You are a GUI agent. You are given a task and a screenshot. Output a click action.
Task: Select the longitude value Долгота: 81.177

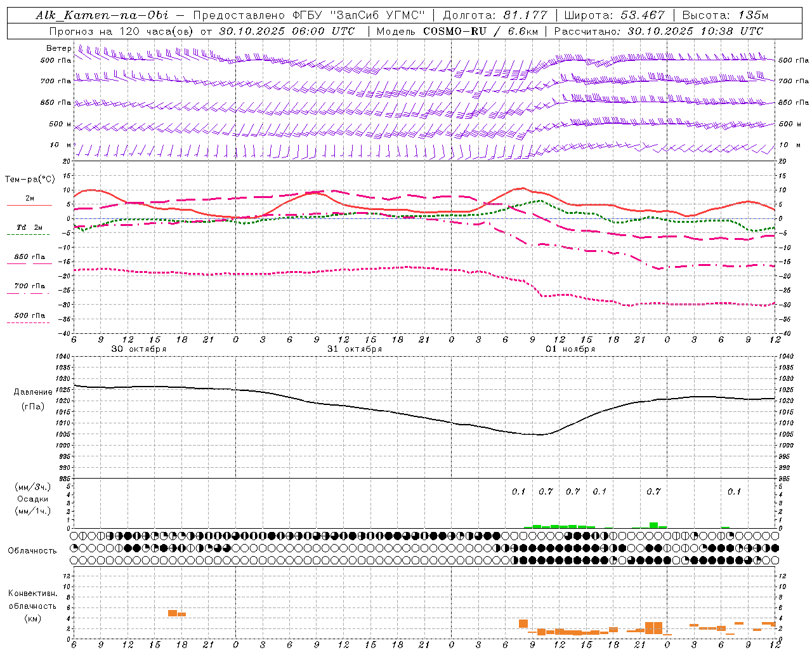(495, 15)
